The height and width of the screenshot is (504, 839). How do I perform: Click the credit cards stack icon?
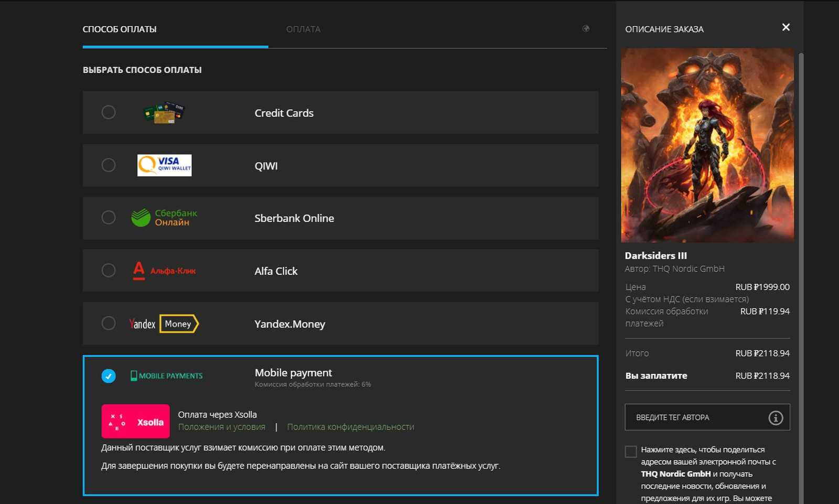pyautogui.click(x=164, y=112)
